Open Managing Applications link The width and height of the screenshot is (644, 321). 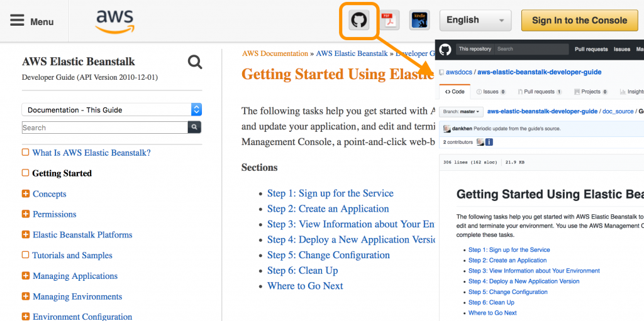(75, 276)
